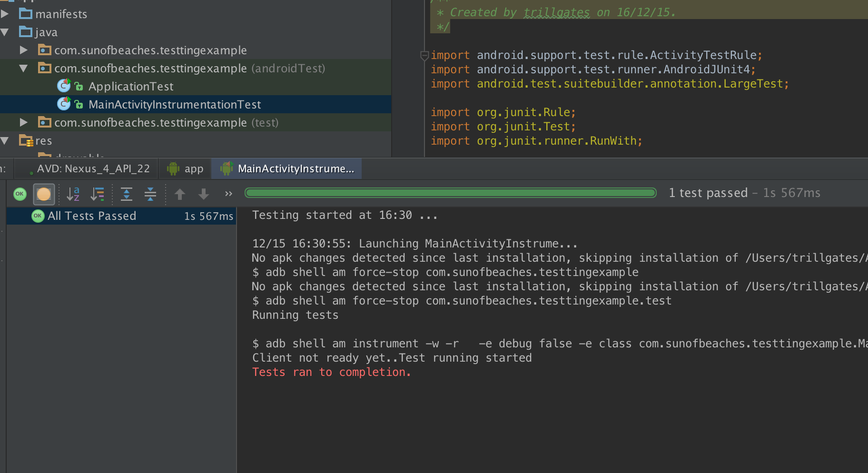Switch to the app run tab
The image size is (868, 473).
(x=185, y=169)
